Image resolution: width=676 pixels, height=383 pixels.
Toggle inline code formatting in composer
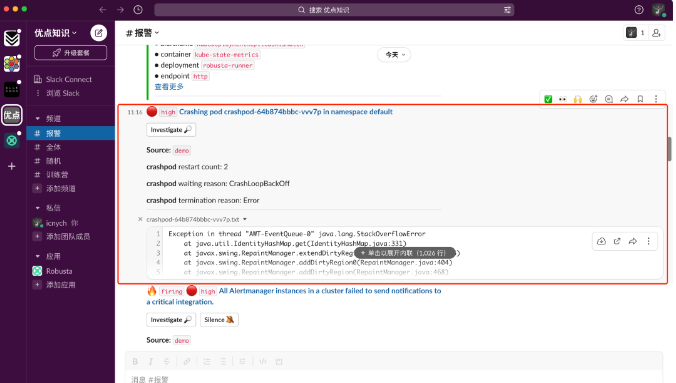263,361
